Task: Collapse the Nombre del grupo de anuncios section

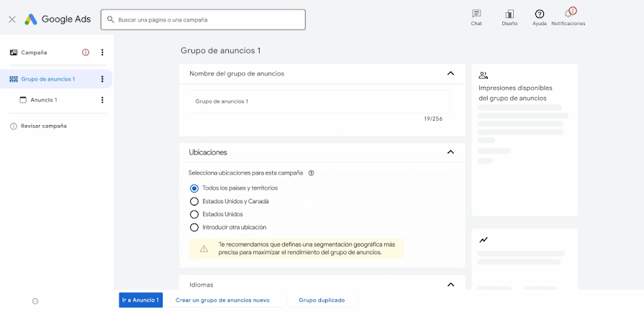Action: [450, 73]
